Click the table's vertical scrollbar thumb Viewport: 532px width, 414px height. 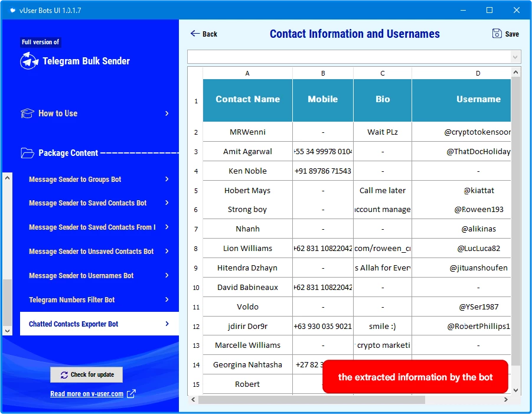[x=515, y=221]
